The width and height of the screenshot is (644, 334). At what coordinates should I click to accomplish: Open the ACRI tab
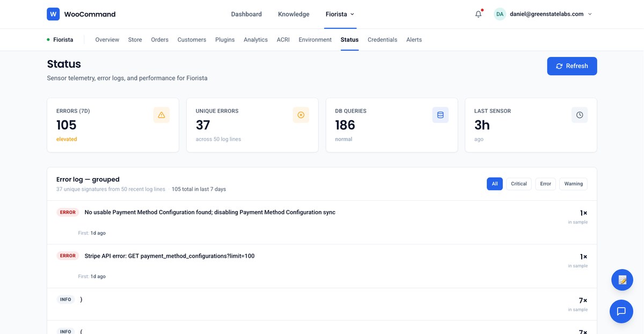(283, 40)
